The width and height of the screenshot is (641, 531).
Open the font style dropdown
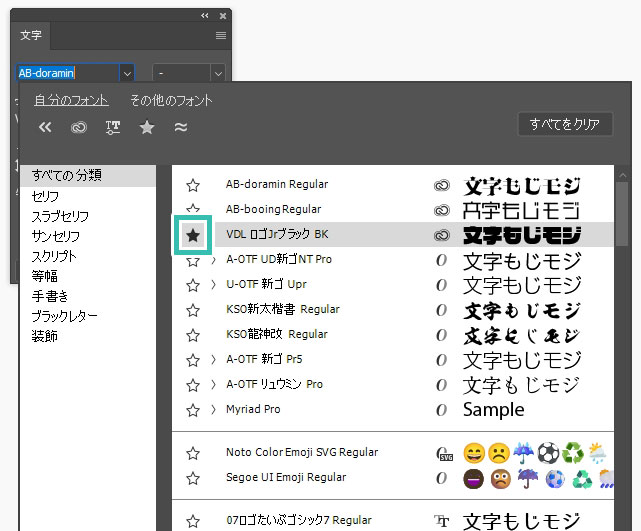[x=217, y=73]
